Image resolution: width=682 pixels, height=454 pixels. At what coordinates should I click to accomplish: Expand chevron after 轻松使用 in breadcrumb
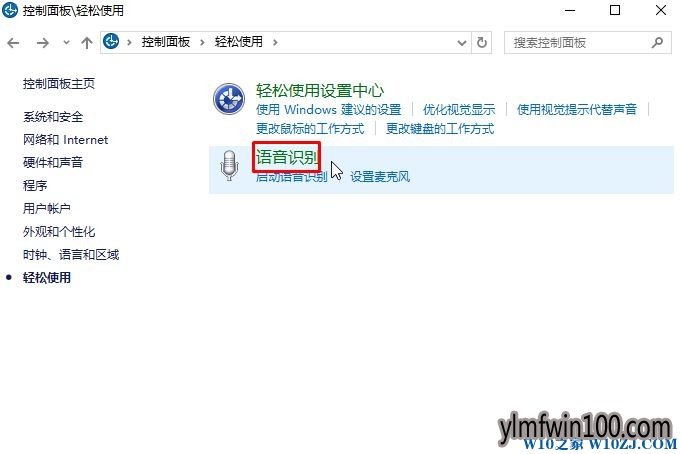tap(275, 42)
